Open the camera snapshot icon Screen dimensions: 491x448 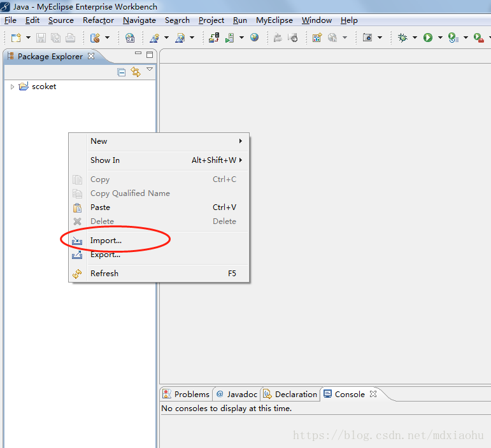point(367,38)
